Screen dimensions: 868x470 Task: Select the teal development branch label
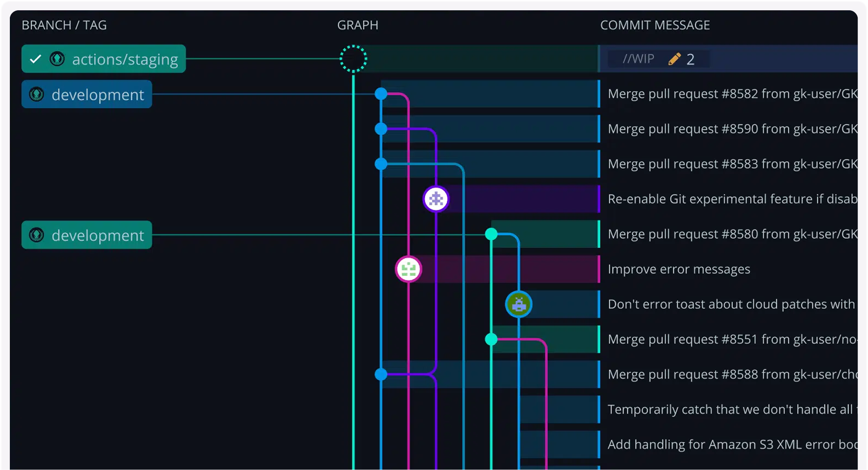[87, 235]
